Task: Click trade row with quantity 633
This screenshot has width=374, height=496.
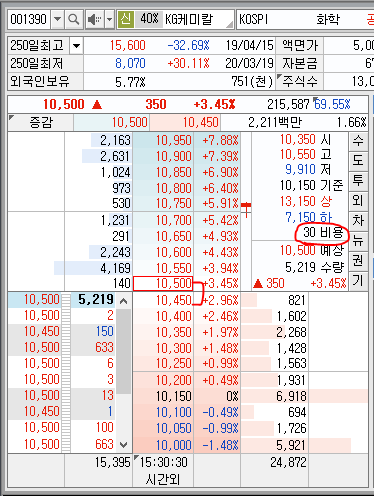Action: click(x=62, y=348)
